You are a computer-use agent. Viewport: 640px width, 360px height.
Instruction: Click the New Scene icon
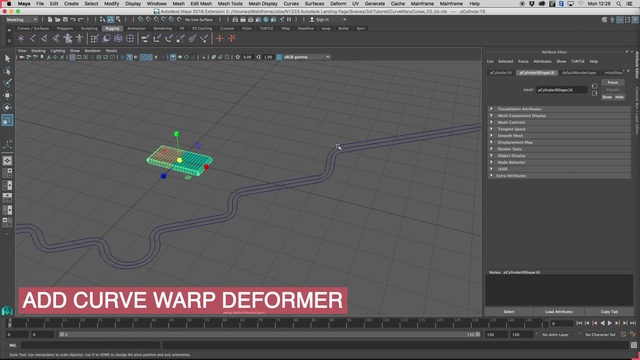click(x=50, y=20)
